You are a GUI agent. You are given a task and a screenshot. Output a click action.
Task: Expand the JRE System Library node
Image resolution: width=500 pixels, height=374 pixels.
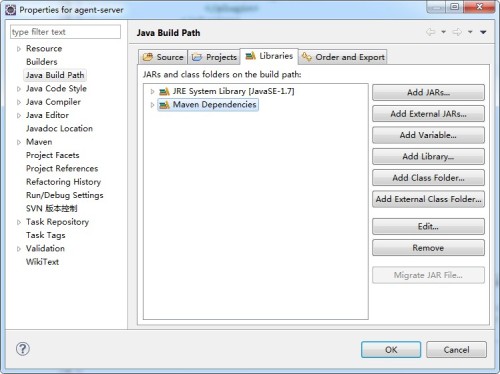(x=152, y=91)
